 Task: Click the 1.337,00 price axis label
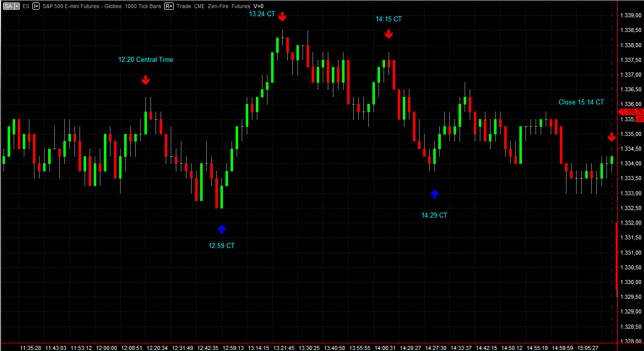[631, 75]
